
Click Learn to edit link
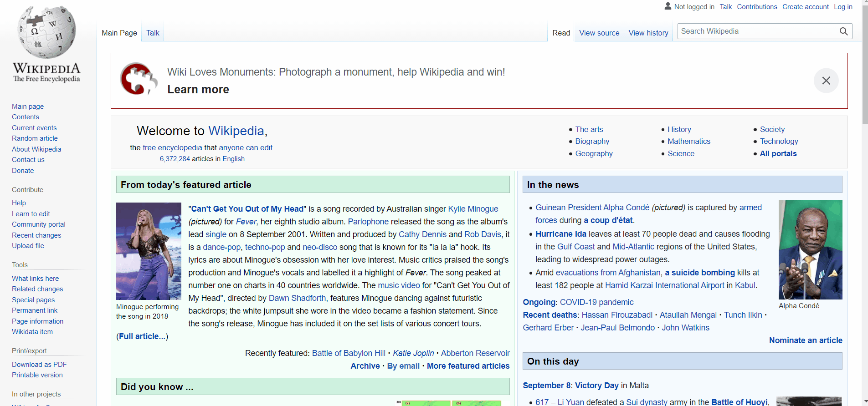point(31,214)
